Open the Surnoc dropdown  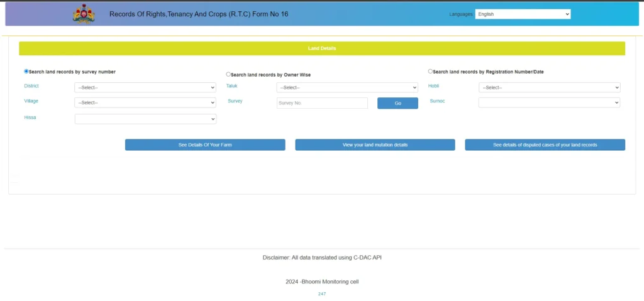tap(549, 102)
